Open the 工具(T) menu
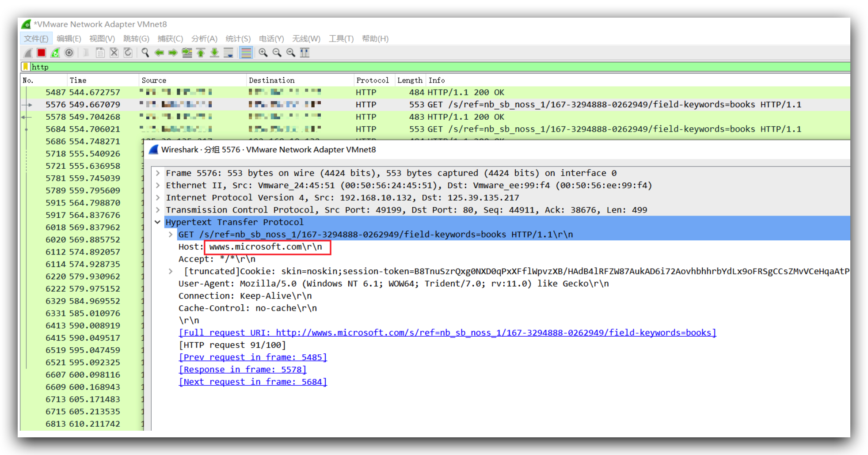868x455 pixels. coord(341,39)
